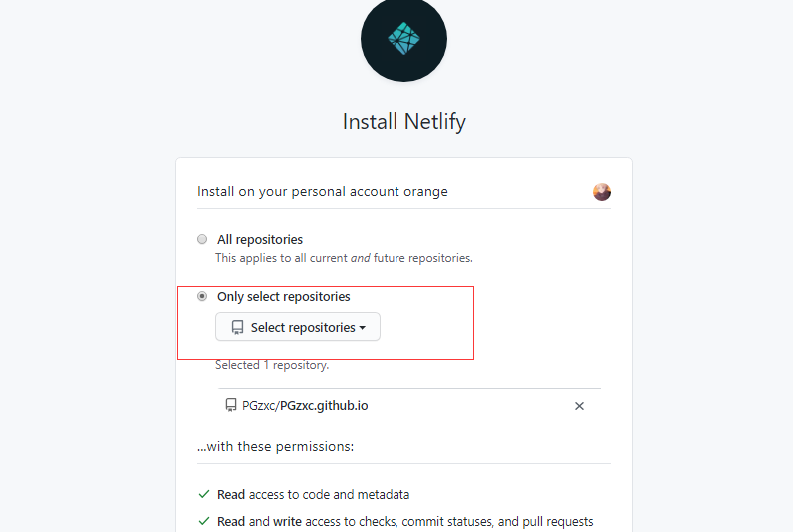This screenshot has height=532, width=793.
Task: Click the Install Netlify heading
Action: [404, 121]
